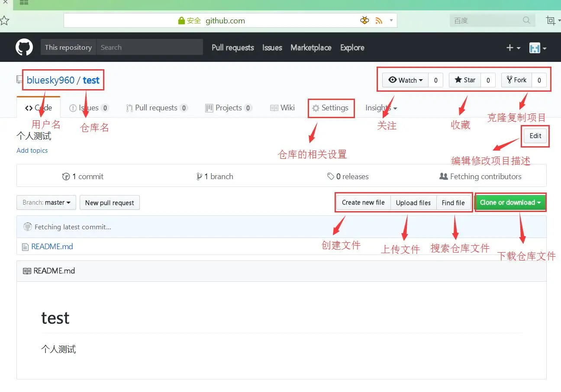The width and height of the screenshot is (561, 392).
Task: Click Upload files button
Action: 413,202
